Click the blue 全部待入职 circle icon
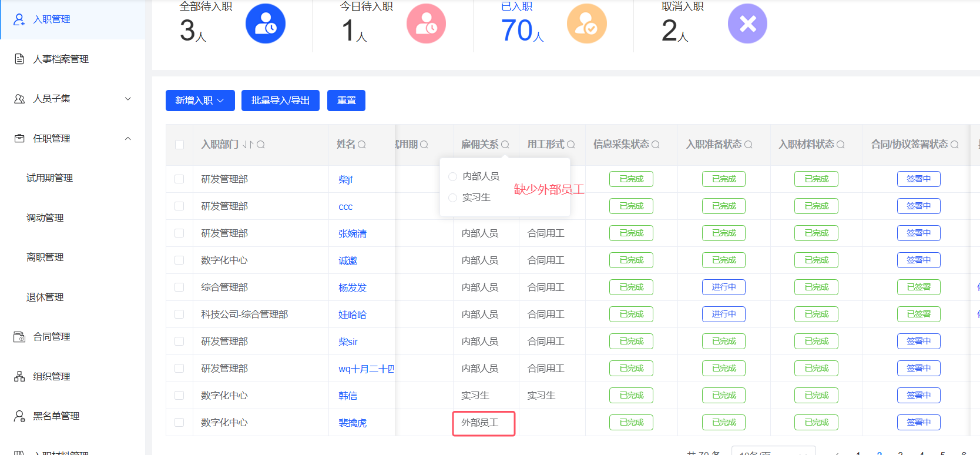Screen dimensions: 980x455 [x=266, y=24]
